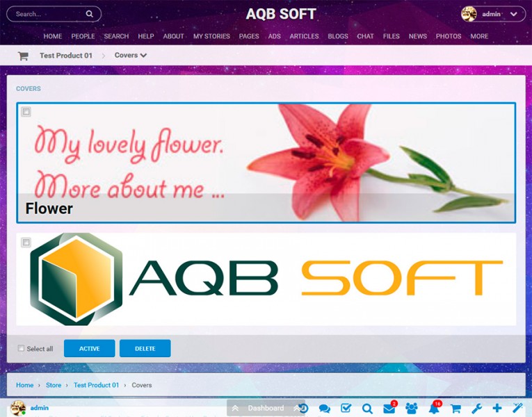532x417 pixels.
Task: Check the Flower cover checkbox
Action: (26, 111)
